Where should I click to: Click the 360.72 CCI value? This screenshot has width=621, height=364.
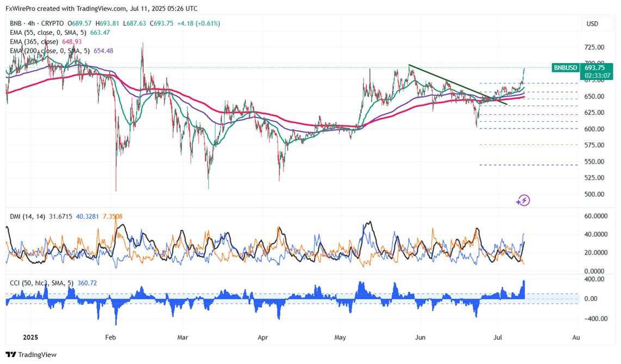[x=87, y=283]
